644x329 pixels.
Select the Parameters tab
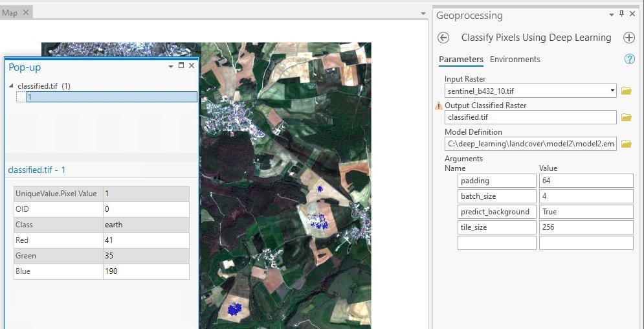point(461,59)
